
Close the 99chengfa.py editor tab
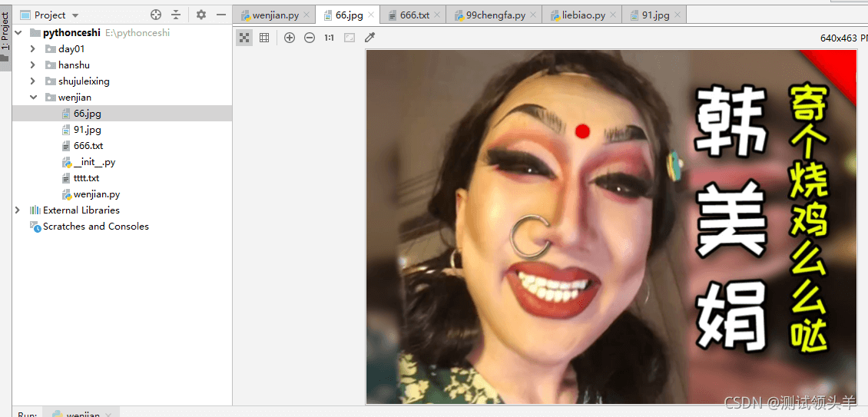(534, 15)
